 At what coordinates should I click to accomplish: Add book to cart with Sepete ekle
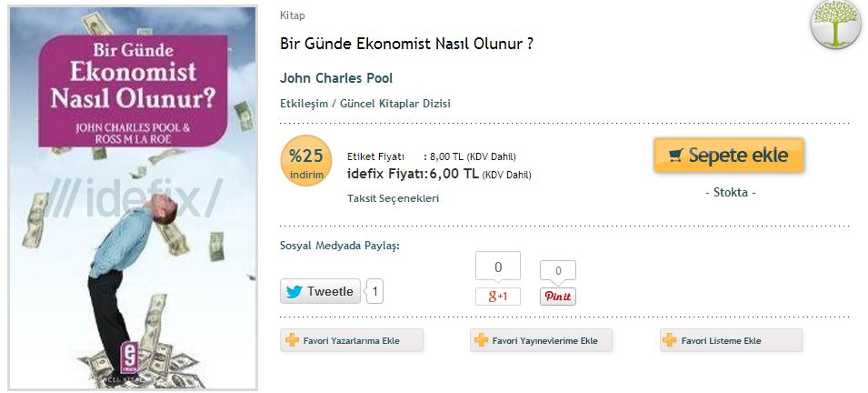729,156
